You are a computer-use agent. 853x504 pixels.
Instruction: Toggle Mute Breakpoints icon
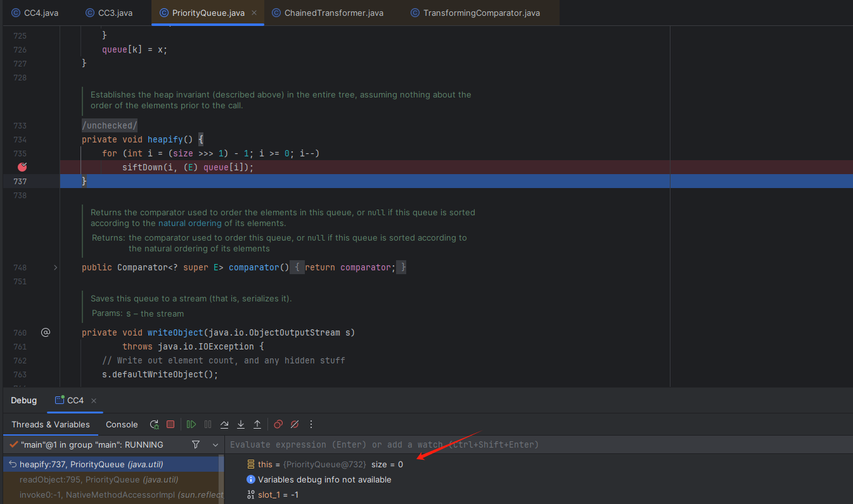(295, 424)
